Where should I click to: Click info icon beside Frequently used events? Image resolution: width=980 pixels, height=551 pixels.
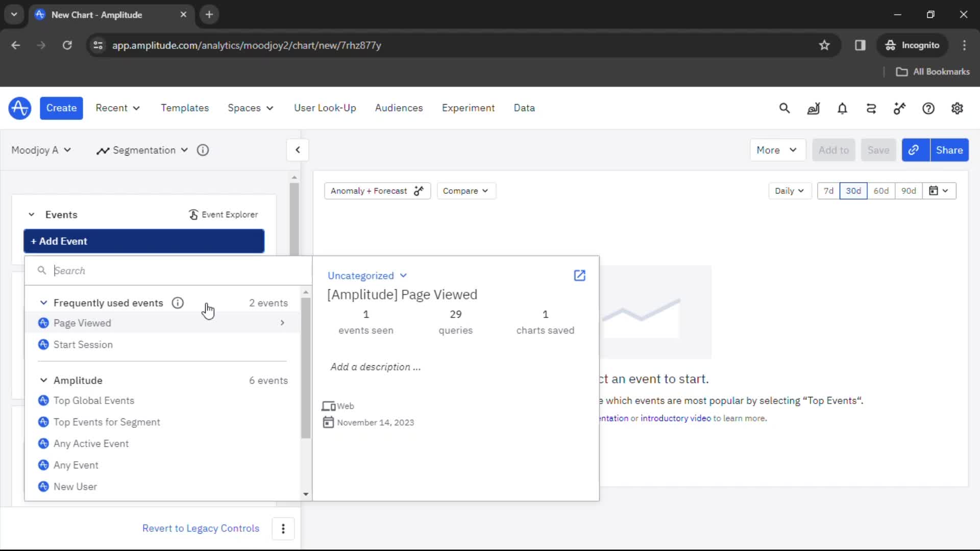178,303
